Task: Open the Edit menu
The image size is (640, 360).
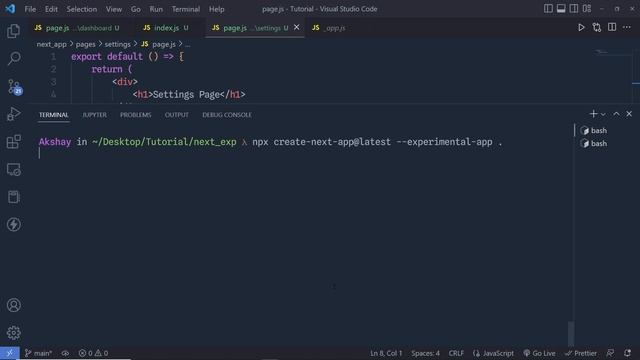Action: coord(51,9)
